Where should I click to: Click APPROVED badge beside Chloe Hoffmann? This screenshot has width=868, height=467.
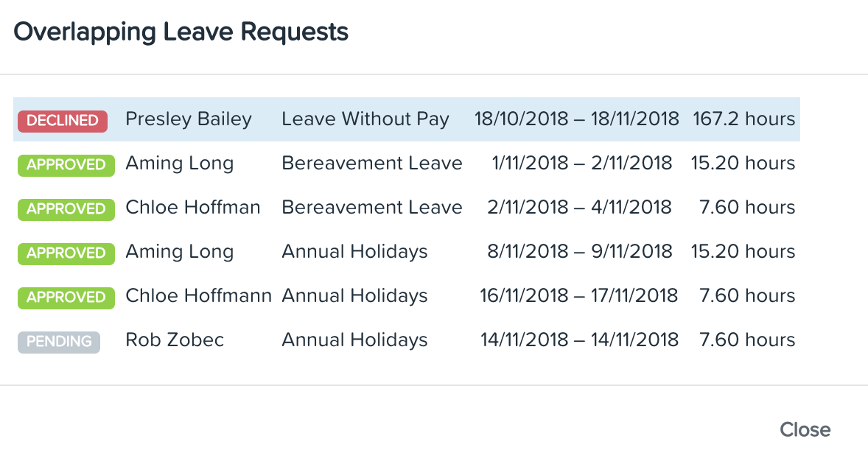pyautogui.click(x=66, y=298)
